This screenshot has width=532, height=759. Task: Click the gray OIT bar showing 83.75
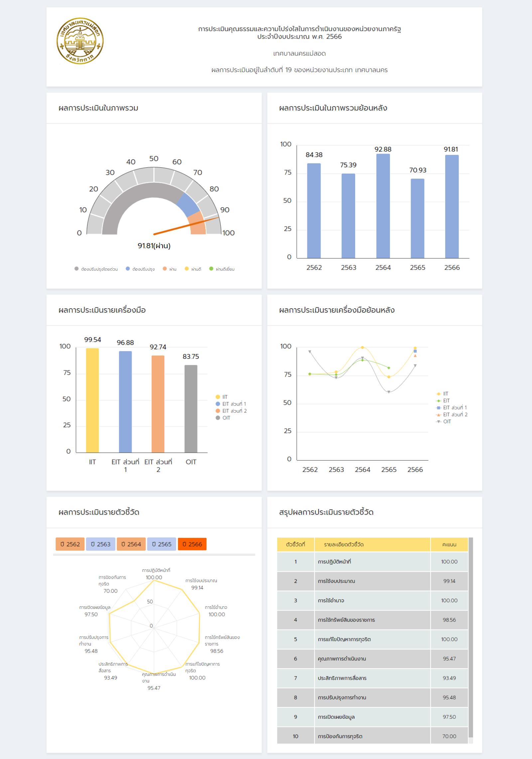[191, 409]
